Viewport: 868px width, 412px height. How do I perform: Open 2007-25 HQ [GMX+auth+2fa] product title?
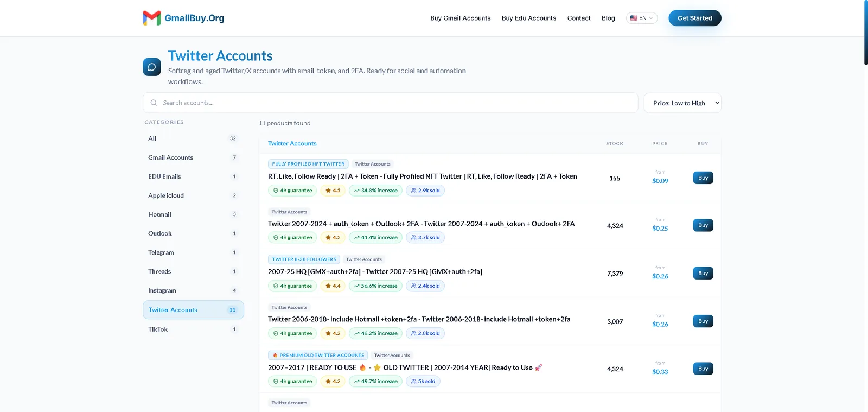(375, 272)
